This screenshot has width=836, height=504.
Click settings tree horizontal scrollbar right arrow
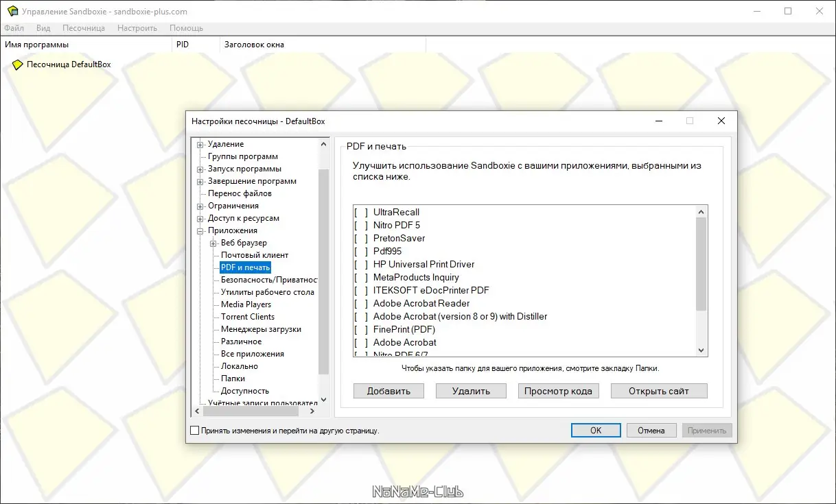312,411
